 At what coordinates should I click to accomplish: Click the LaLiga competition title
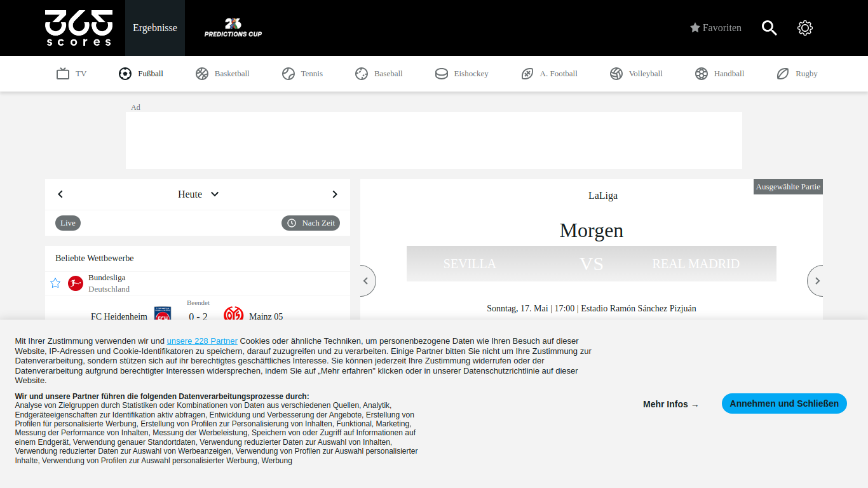pos(603,196)
